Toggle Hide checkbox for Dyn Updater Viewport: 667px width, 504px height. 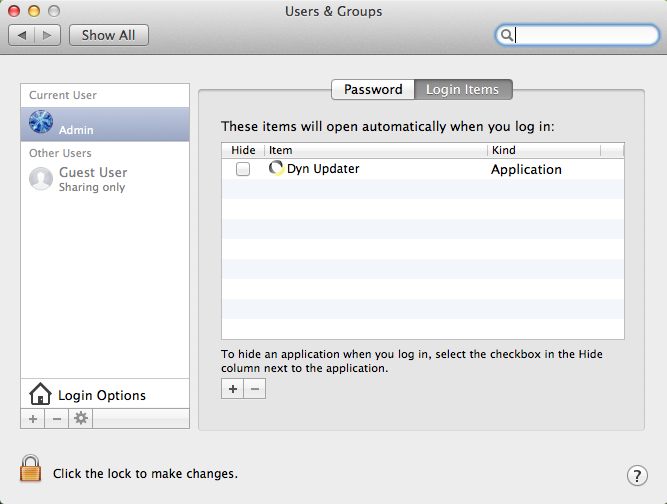click(x=243, y=170)
